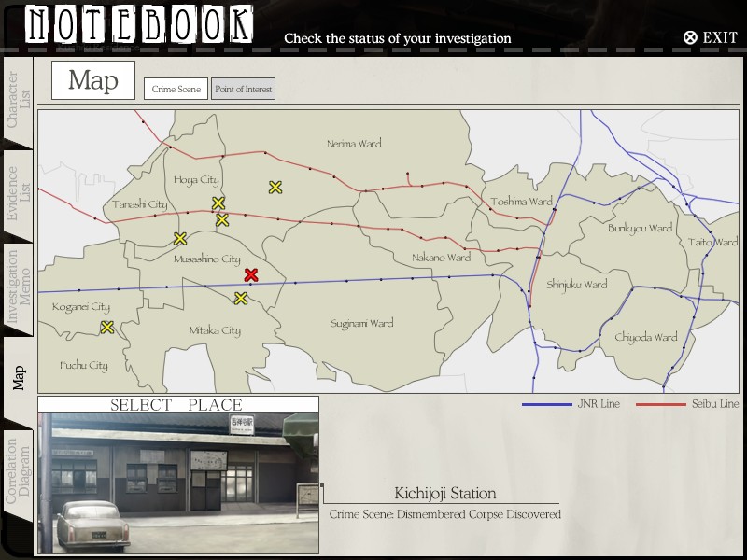Click the Kichijoji Station title text
This screenshot has width=747, height=560.
point(445,493)
